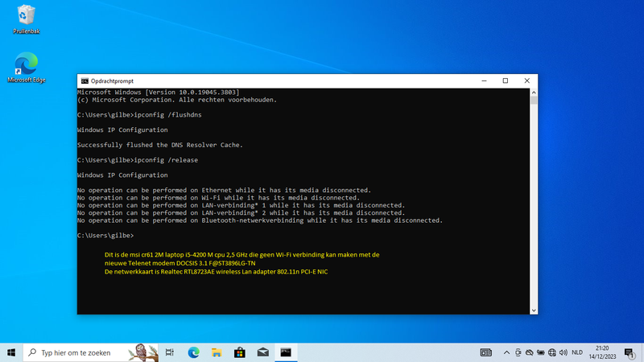This screenshot has height=362, width=644.
Task: Click the yellow note about Realtec RTL8723AE adapter
Action: click(216, 272)
